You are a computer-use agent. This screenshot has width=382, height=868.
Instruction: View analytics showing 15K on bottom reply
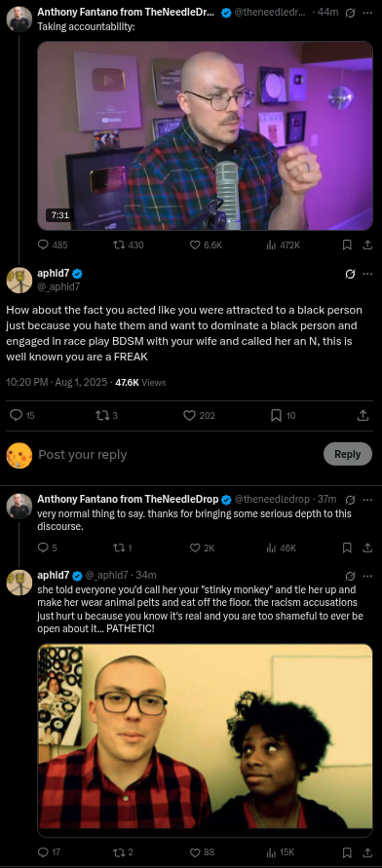tap(283, 852)
